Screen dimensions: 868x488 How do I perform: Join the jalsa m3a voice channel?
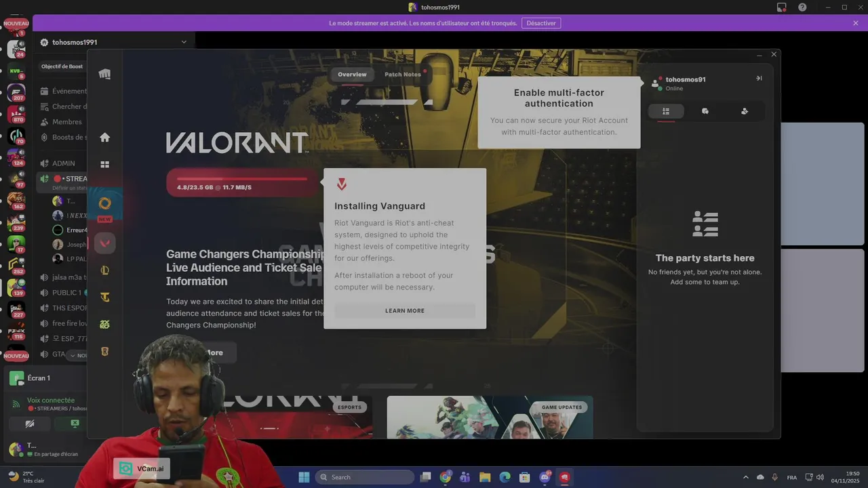click(x=62, y=277)
